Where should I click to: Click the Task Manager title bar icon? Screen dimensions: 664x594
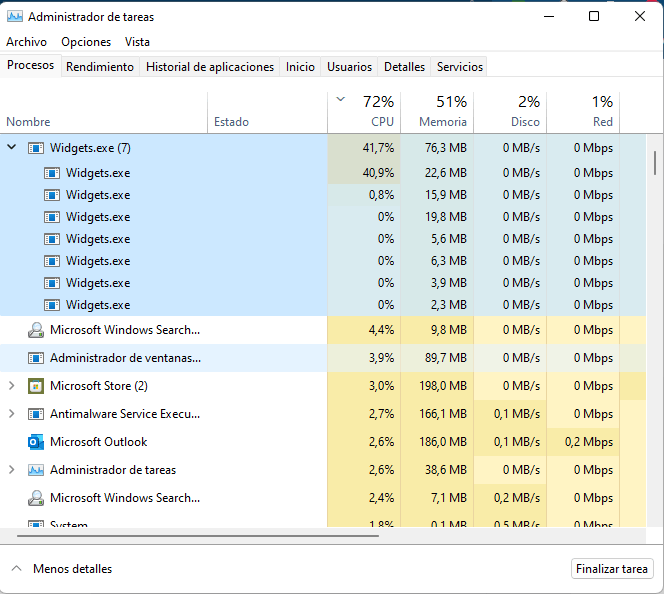(15, 17)
